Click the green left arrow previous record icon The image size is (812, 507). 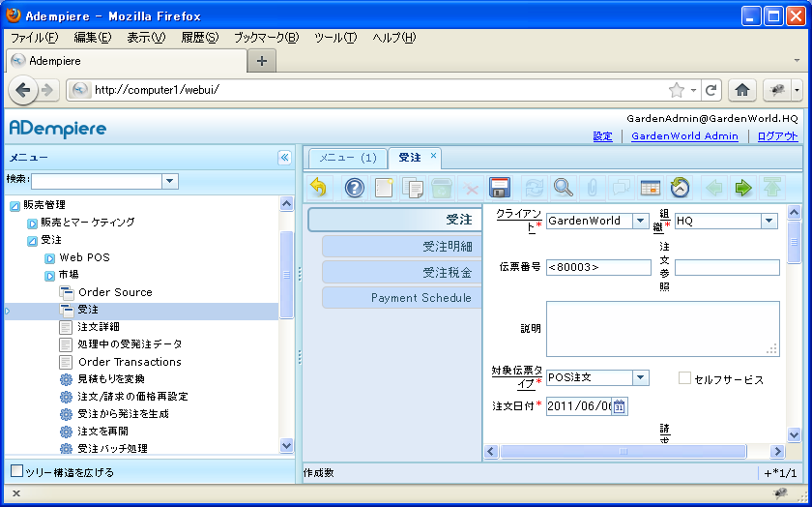(714, 188)
